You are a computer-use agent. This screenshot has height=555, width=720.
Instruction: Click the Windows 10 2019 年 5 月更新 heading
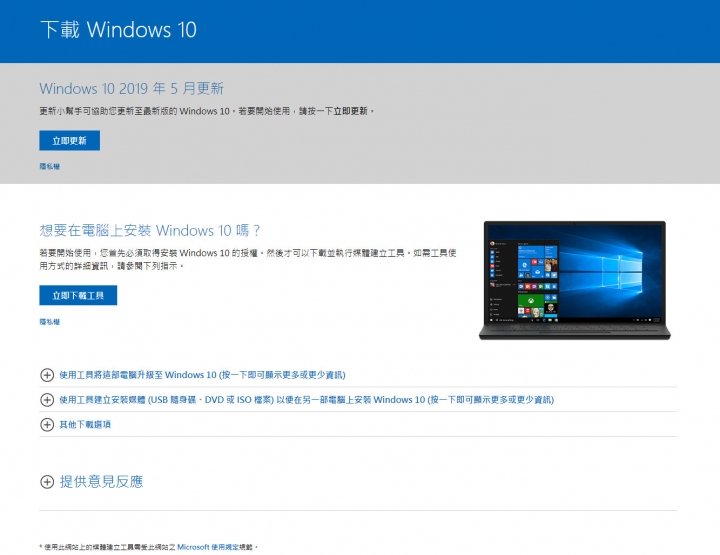[x=131, y=88]
